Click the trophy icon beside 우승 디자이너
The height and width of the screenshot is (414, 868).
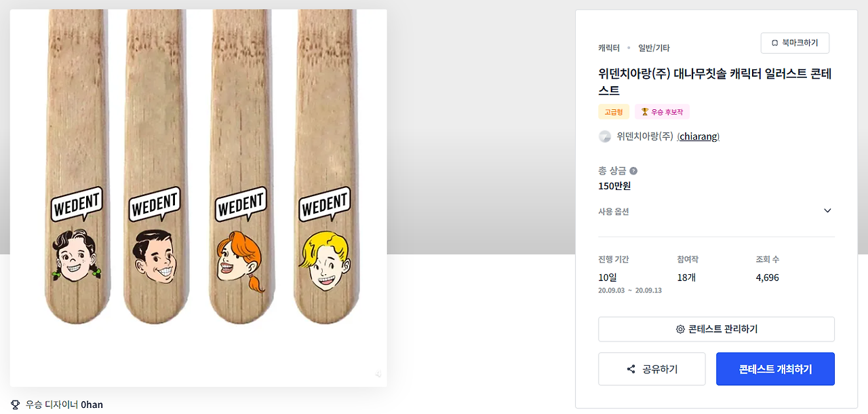tap(16, 404)
